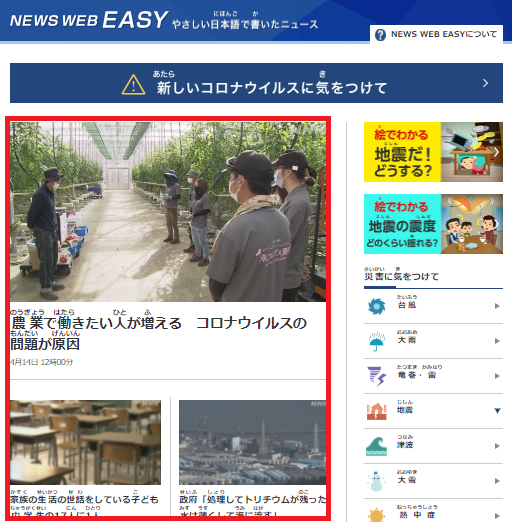512x522 pixels.
Task: Click the tsunami wave icon
Action: tap(376, 446)
